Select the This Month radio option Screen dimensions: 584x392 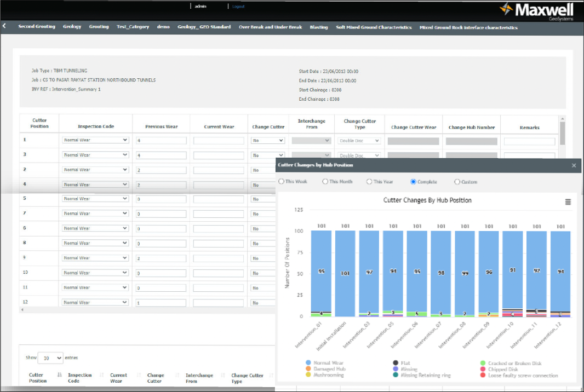point(325,181)
